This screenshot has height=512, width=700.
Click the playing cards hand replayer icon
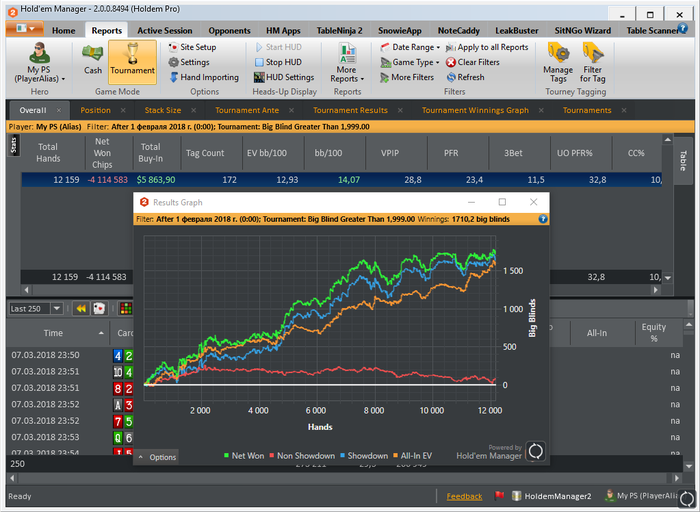pyautogui.click(x=99, y=308)
